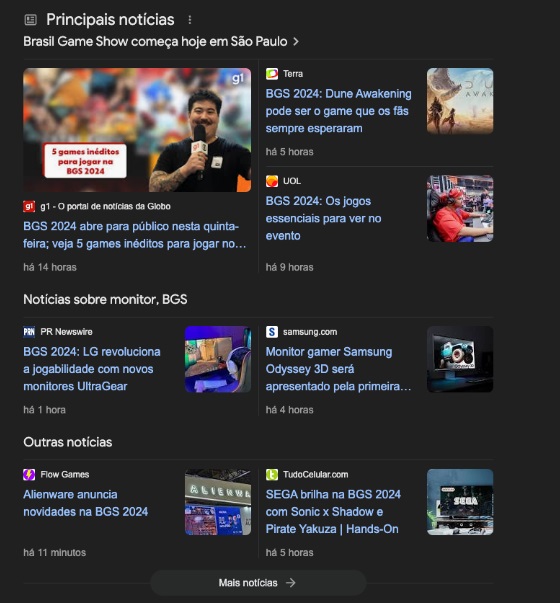Open the Dune Awakening article headline
The height and width of the screenshot is (603, 560).
(x=338, y=111)
